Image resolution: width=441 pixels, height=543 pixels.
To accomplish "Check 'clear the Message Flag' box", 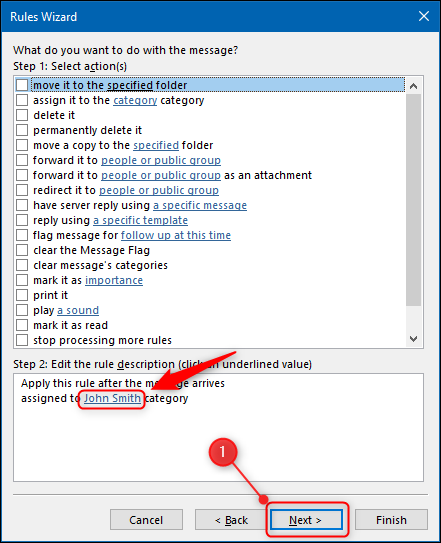I will click(22, 250).
